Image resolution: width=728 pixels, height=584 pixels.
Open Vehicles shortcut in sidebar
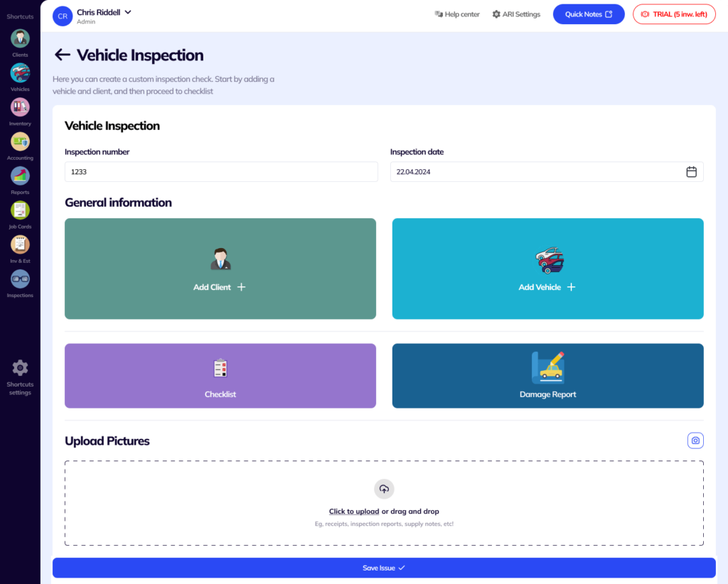(x=20, y=77)
